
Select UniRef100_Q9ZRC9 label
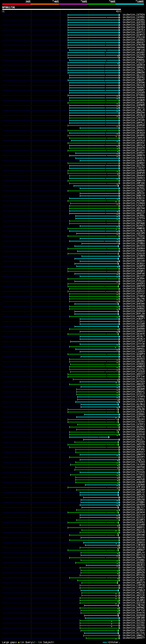[134, 65]
